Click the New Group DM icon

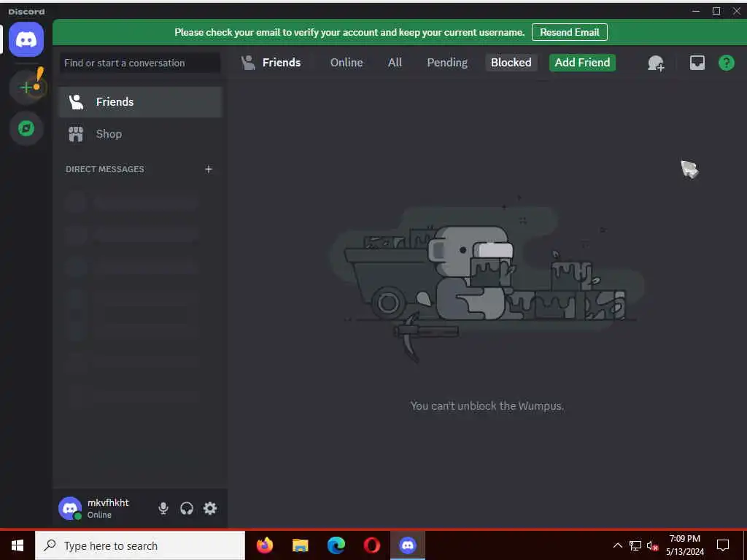[656, 63]
